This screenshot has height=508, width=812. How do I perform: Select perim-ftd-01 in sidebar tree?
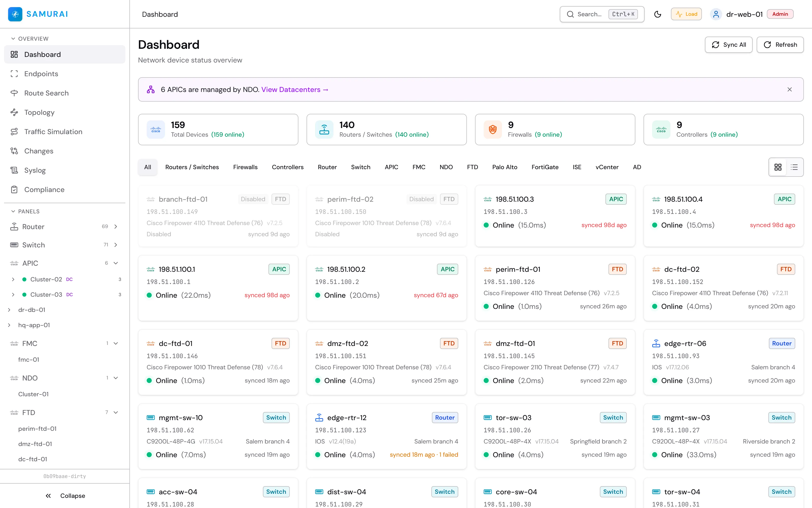[37, 429]
